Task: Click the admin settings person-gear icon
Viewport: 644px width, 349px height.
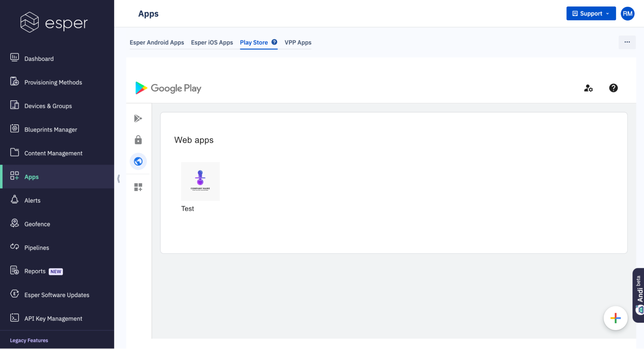Action: 588,88
